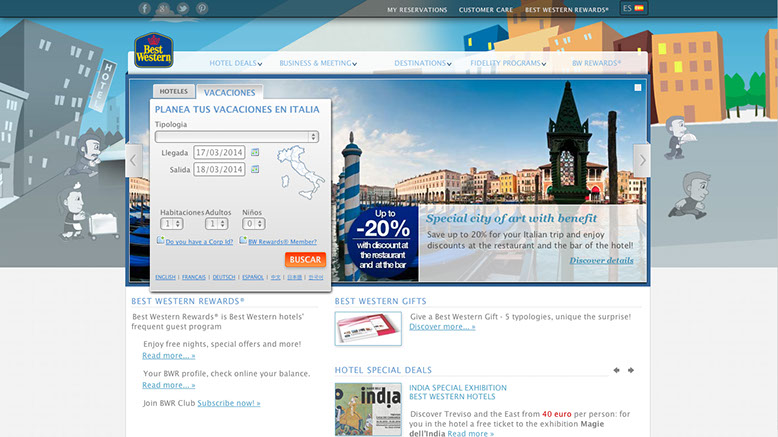The image size is (778, 437).
Task: Click Read more under free nights text
Action: [169, 356]
